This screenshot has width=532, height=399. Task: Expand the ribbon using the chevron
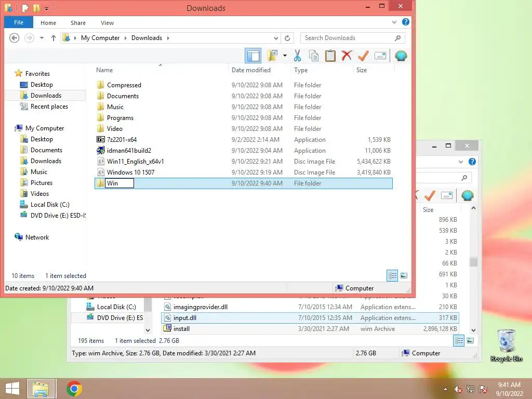click(394, 22)
